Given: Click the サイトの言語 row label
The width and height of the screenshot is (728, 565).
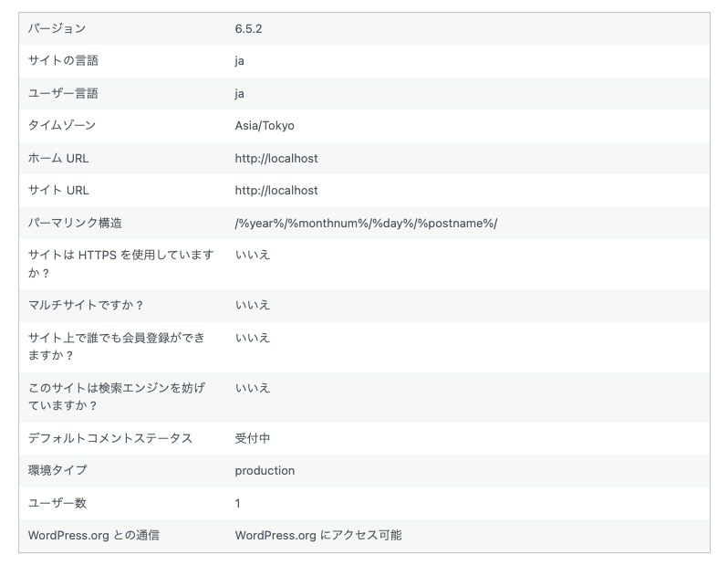Looking at the screenshot, I should click(x=63, y=61).
